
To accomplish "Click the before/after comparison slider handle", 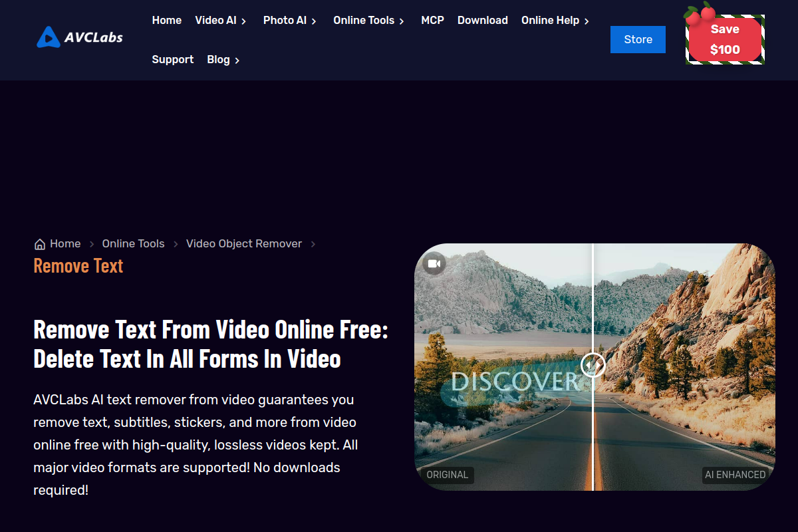I will point(593,364).
